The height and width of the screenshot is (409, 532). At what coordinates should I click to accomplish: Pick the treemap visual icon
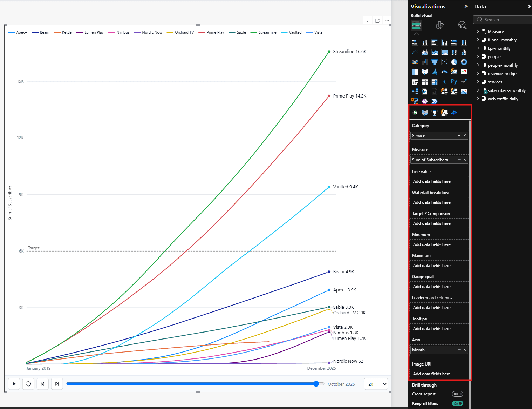click(415, 72)
